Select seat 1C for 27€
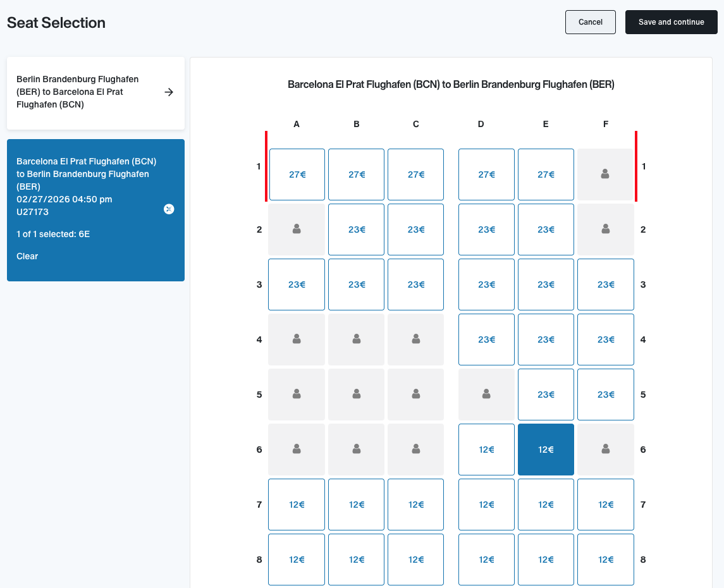This screenshot has height=588, width=724. pyautogui.click(x=415, y=175)
